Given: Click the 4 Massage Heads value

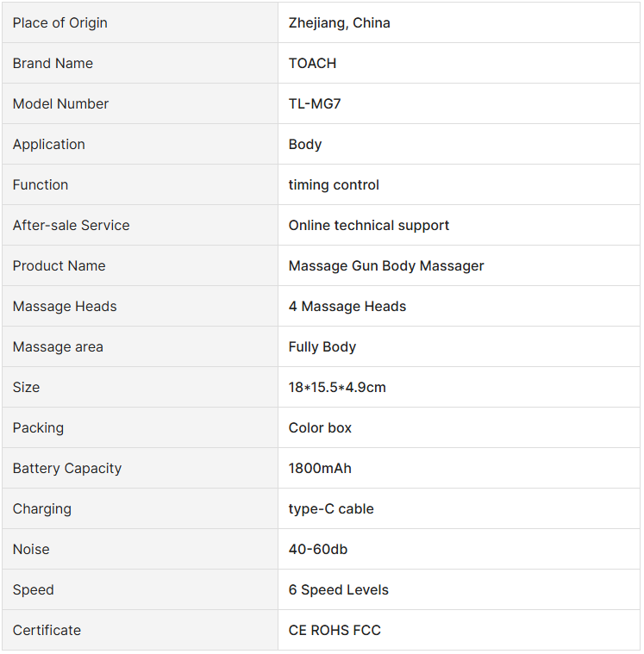Looking at the screenshot, I should coord(347,307).
